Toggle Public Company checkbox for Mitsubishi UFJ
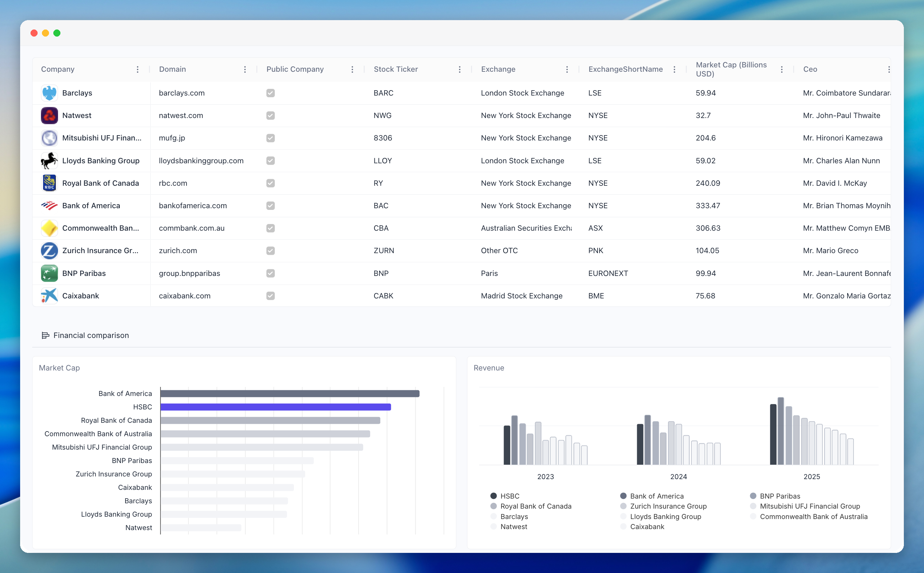The height and width of the screenshot is (573, 924). tap(270, 138)
